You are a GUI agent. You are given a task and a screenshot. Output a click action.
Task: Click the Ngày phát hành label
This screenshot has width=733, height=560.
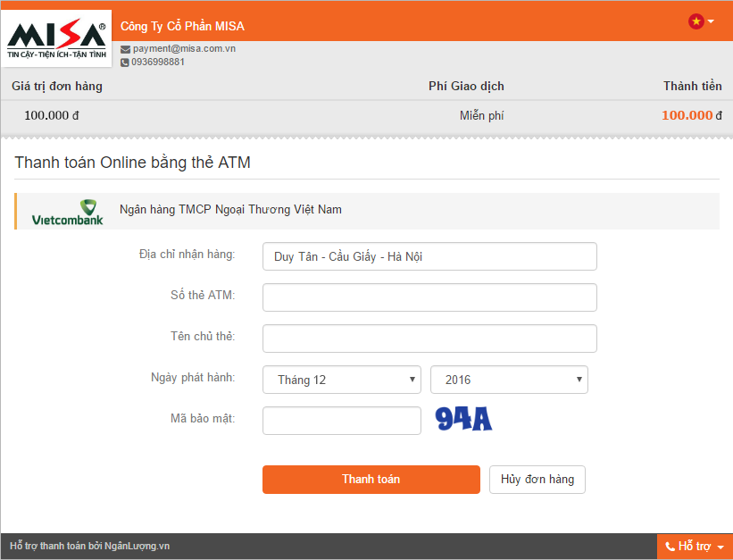pyautogui.click(x=193, y=378)
